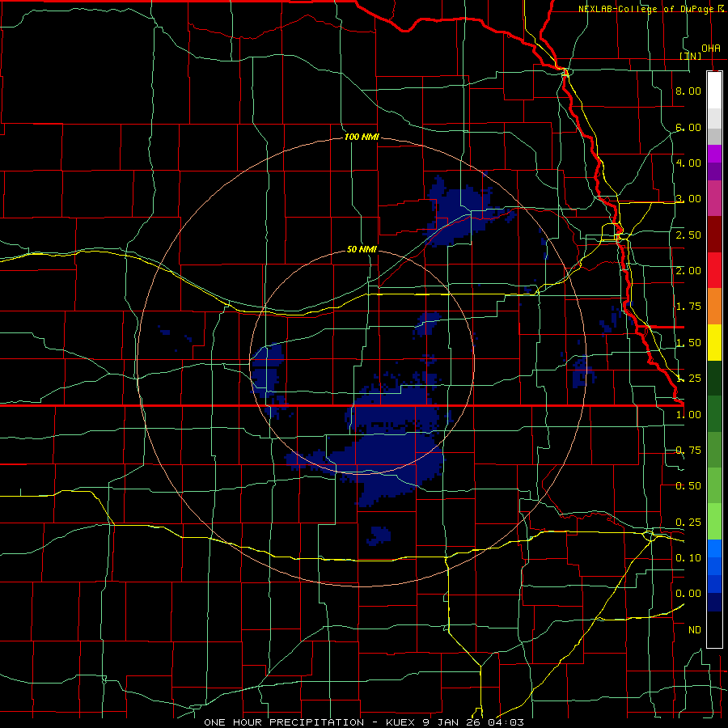Click the 1.25 scale value
Screen dimensions: 728x728
click(688, 379)
